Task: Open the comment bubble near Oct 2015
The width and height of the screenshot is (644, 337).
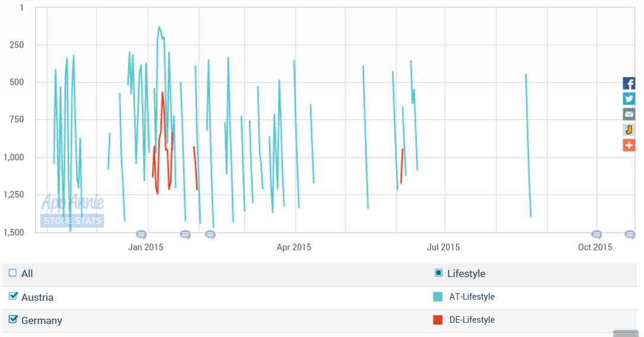Action: (x=597, y=235)
